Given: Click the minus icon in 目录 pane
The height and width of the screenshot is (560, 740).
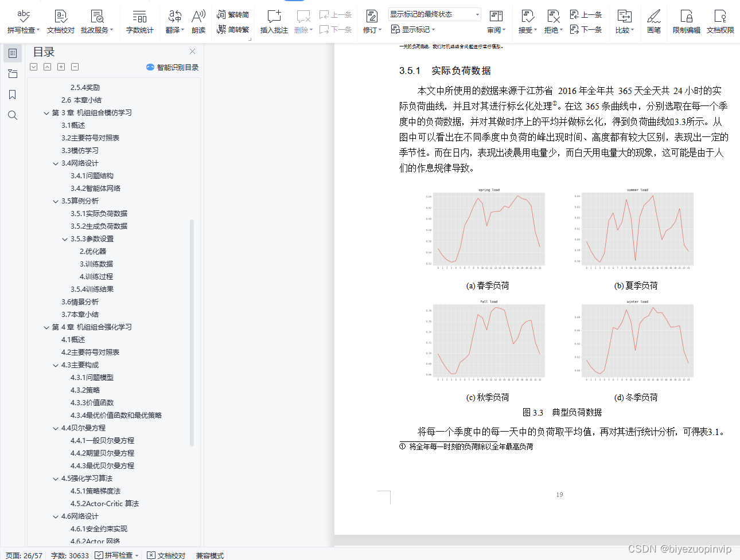Looking at the screenshot, I should [75, 67].
